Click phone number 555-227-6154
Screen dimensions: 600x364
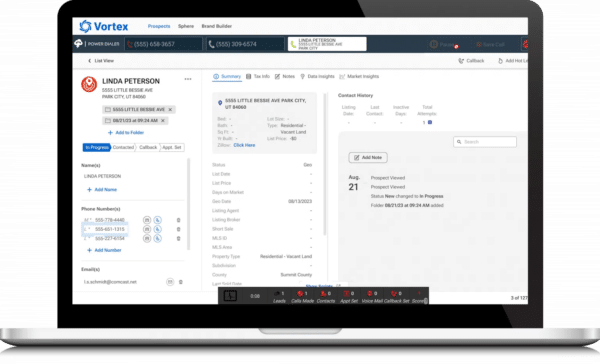[x=110, y=238]
